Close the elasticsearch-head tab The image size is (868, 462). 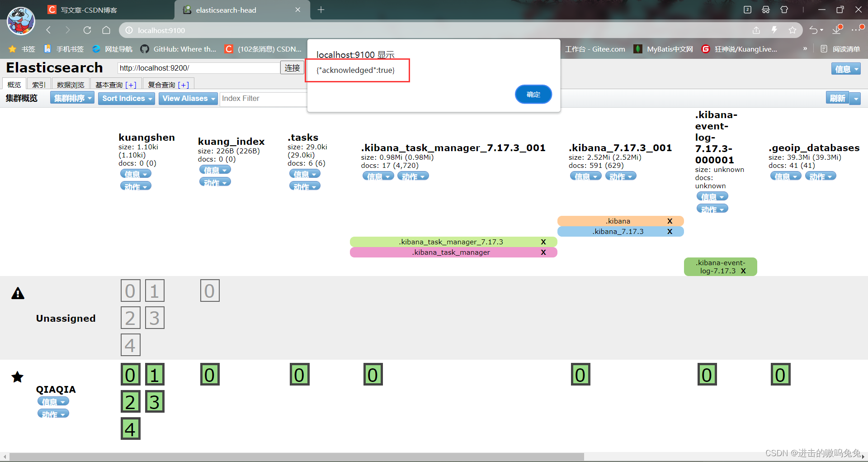point(298,10)
